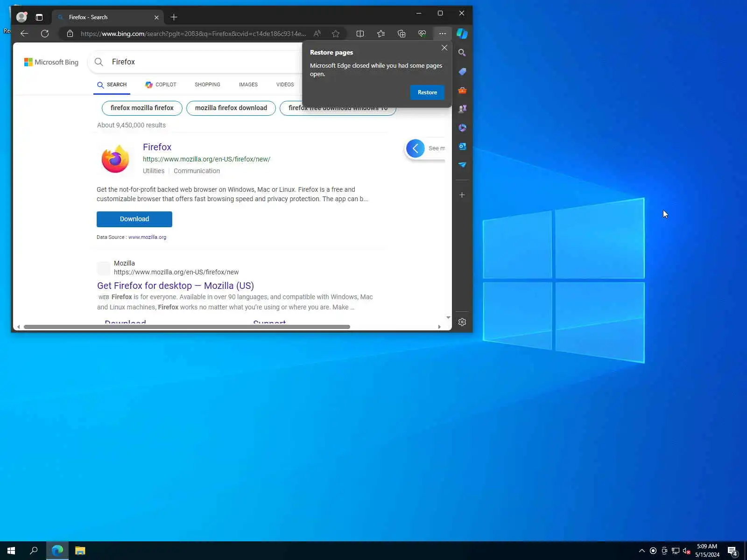
Task: Switch to the COPILOT tab
Action: point(161,84)
